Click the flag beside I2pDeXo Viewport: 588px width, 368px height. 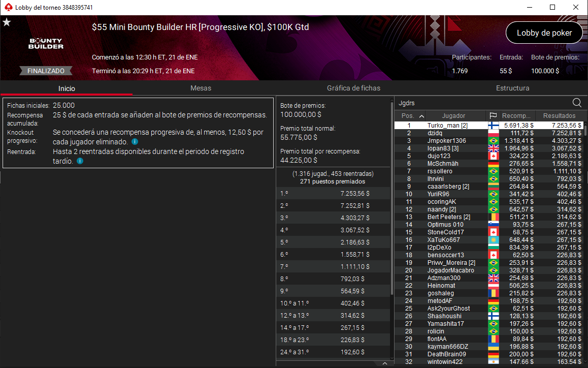tap(493, 248)
